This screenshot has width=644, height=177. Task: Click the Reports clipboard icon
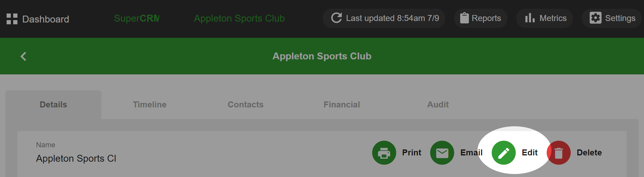(464, 18)
